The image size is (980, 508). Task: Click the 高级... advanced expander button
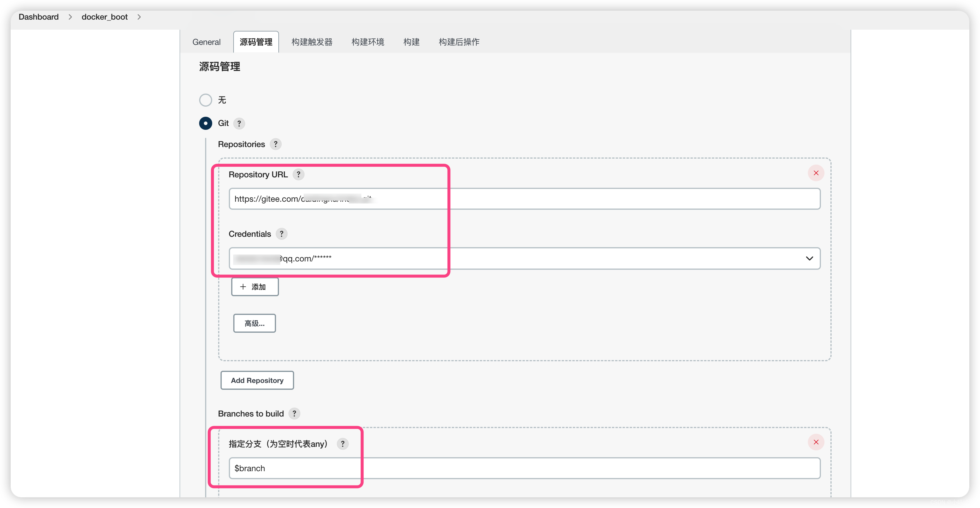[x=254, y=323]
